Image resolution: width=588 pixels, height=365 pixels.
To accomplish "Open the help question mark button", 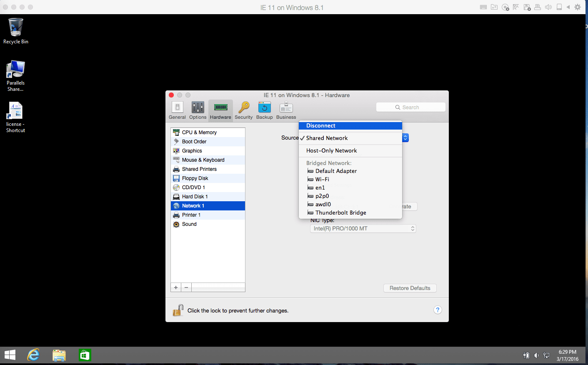I will click(x=438, y=310).
